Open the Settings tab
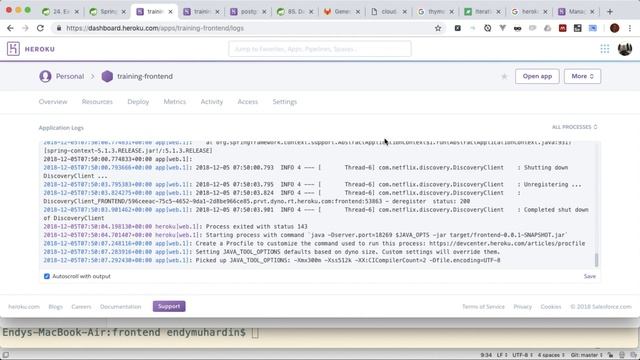640x360 pixels. point(284,102)
